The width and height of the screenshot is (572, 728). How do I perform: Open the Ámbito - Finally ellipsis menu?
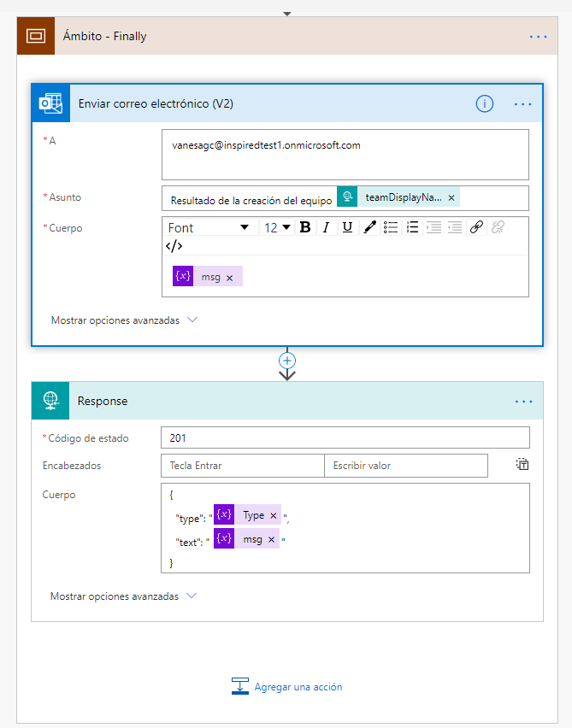(538, 36)
